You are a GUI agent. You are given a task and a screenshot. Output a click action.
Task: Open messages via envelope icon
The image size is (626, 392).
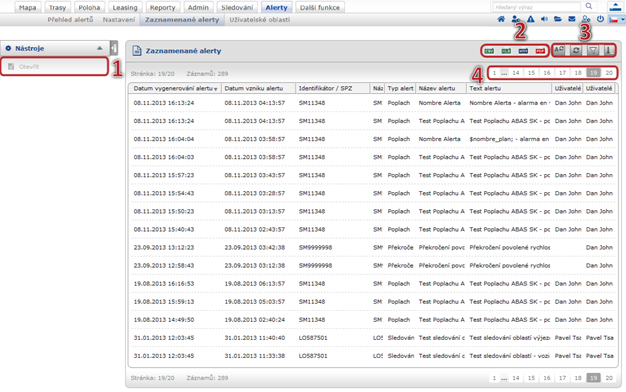coord(572,19)
